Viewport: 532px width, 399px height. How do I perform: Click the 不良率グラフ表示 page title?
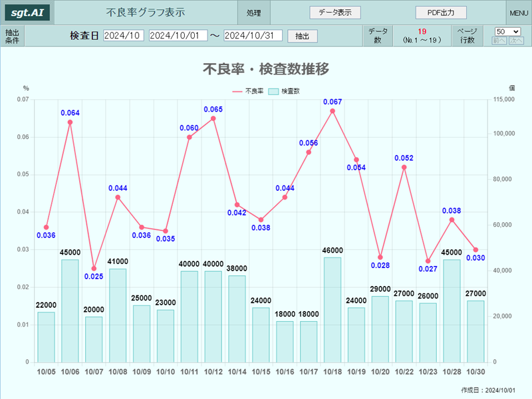pos(146,13)
